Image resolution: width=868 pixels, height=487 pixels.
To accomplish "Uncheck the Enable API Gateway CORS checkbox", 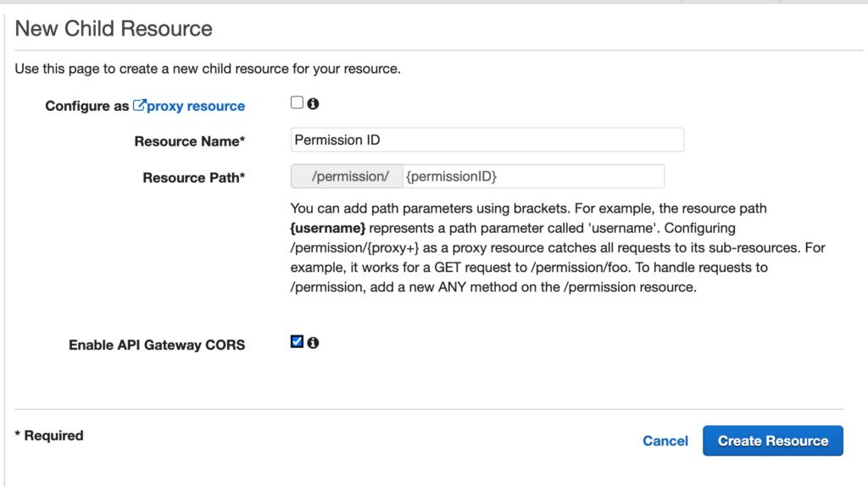I will [297, 342].
